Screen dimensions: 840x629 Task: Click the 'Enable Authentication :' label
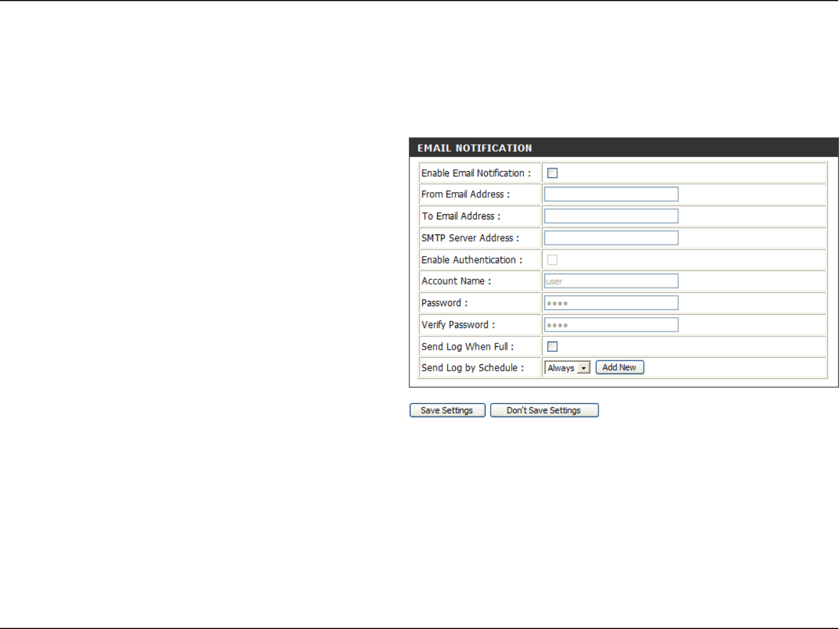click(472, 260)
